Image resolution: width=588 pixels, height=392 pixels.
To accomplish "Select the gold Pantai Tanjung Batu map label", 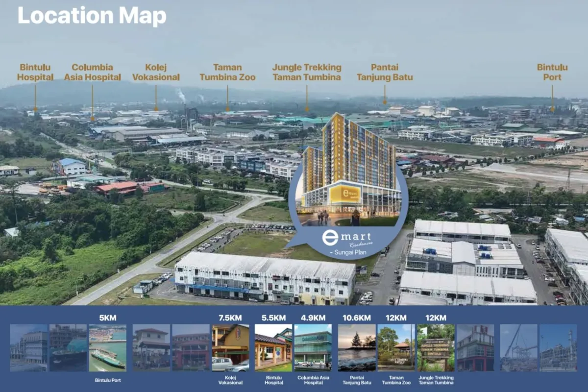I will 385,72.
